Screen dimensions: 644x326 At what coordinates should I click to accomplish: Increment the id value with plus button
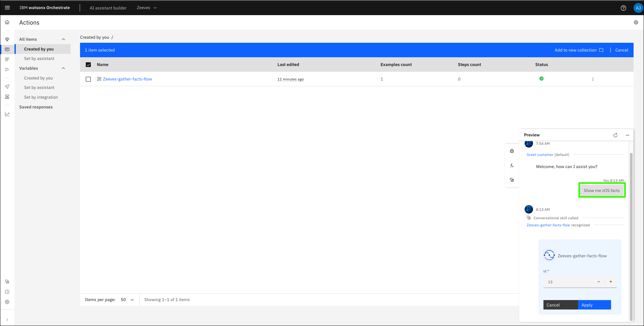pyautogui.click(x=610, y=282)
